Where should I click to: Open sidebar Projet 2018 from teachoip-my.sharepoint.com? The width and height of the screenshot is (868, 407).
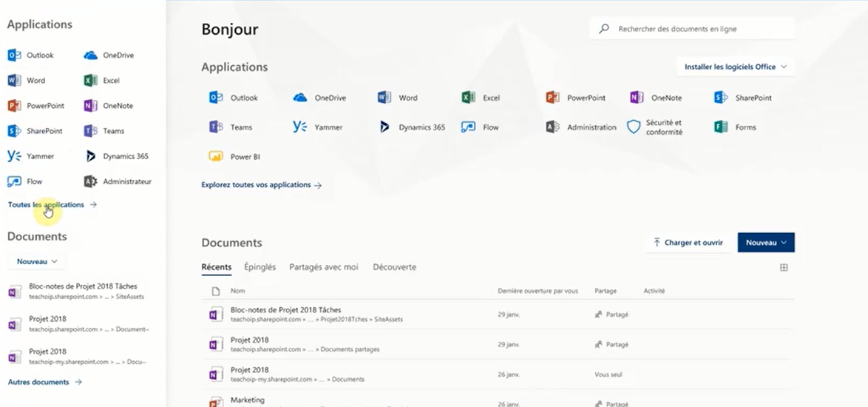pyautogui.click(x=78, y=357)
